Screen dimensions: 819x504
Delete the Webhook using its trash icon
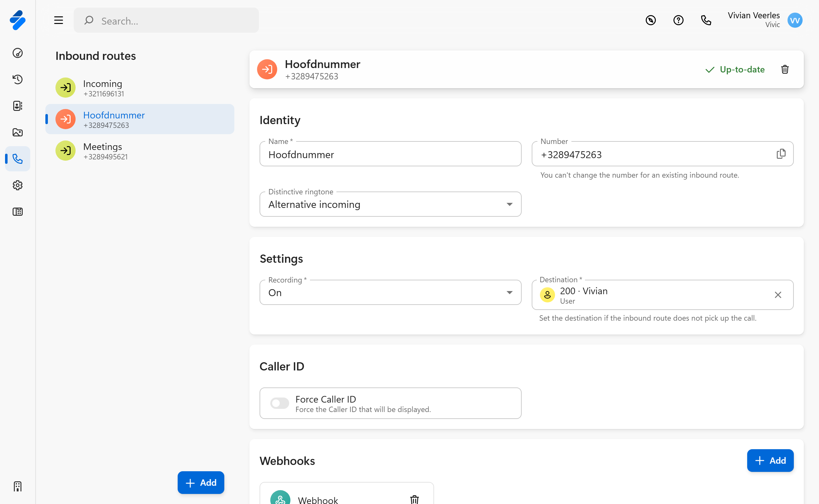pos(414,499)
